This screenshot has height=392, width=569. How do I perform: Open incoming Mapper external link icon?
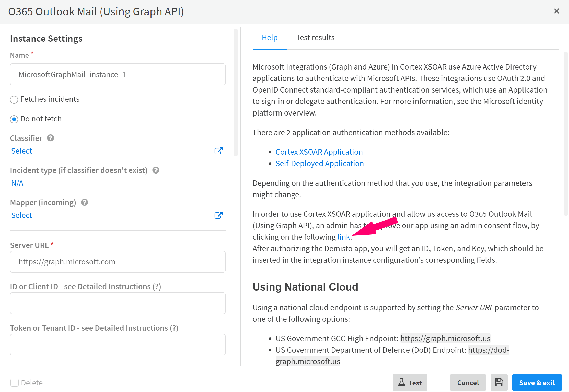point(218,215)
